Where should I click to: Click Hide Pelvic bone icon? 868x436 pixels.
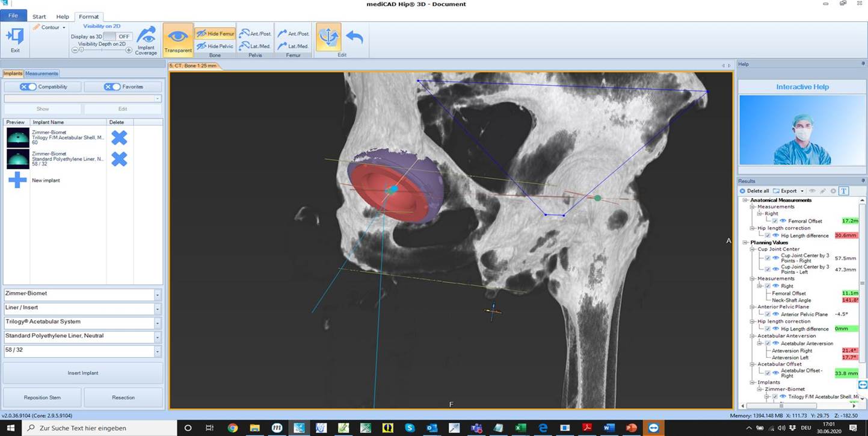[201, 46]
